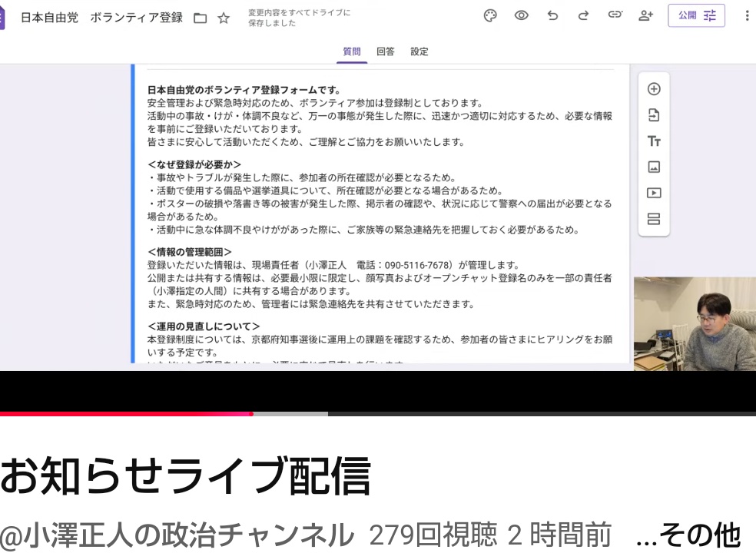Click the form title 日本自由党 ボランティア登録
The width and height of the screenshot is (756, 553).
click(101, 18)
